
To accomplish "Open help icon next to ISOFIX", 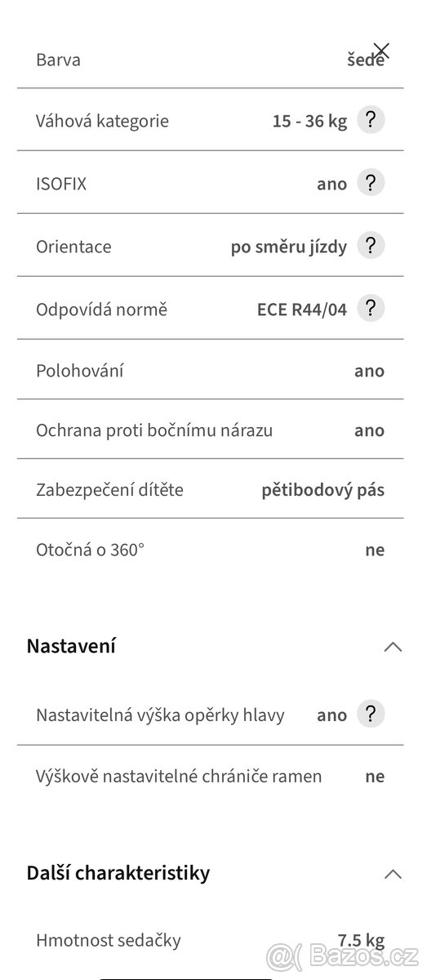I will point(371,183).
